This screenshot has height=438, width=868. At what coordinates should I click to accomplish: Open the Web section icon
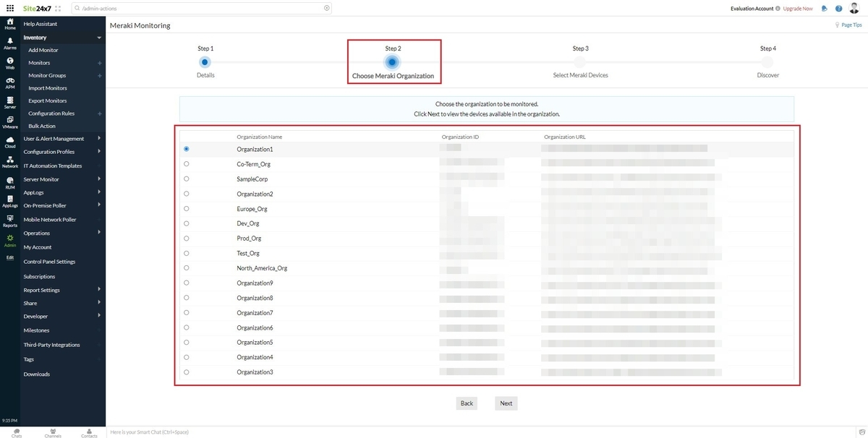tap(10, 63)
